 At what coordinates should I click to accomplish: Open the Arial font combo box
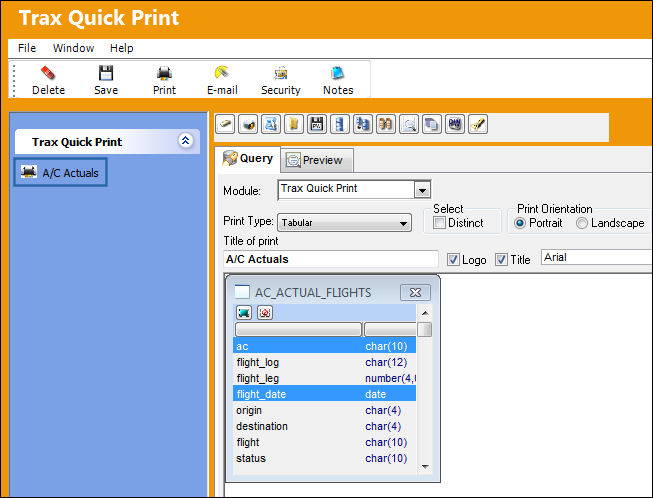point(596,257)
